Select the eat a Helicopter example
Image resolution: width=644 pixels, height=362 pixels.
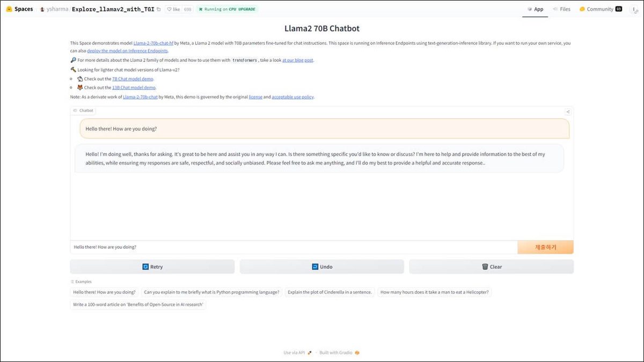tap(434, 292)
